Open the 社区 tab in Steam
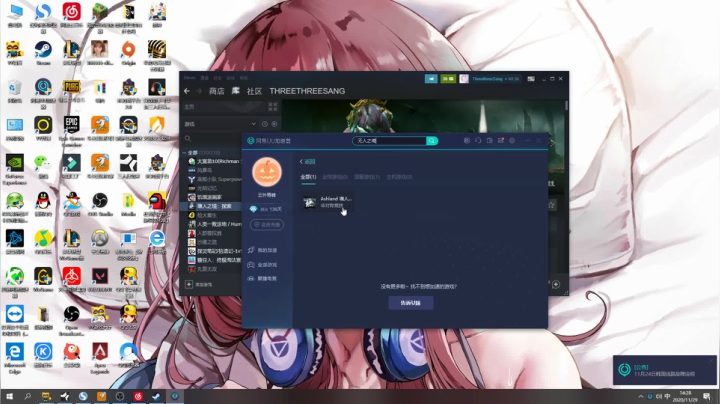 pyautogui.click(x=254, y=91)
